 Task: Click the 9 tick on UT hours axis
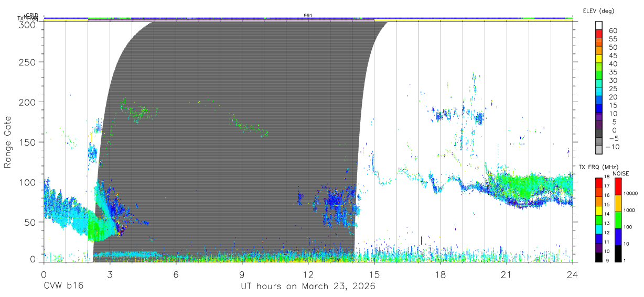tap(242, 274)
